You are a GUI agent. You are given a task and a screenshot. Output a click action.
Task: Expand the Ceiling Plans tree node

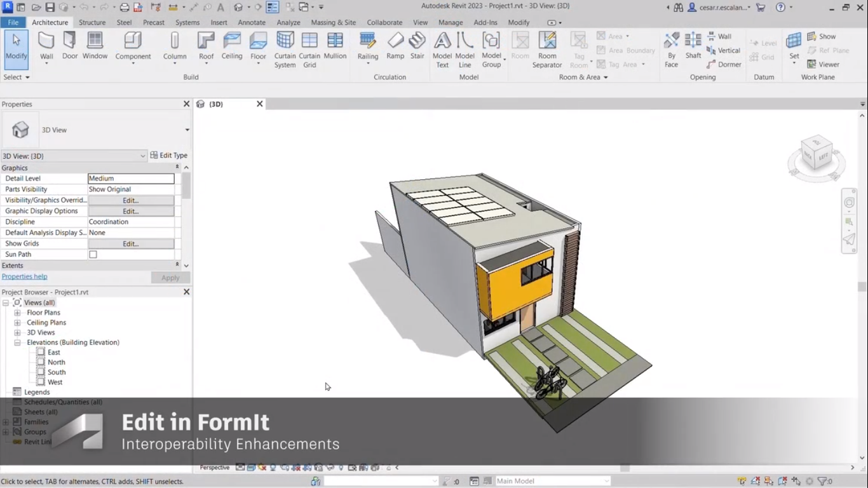coord(18,323)
